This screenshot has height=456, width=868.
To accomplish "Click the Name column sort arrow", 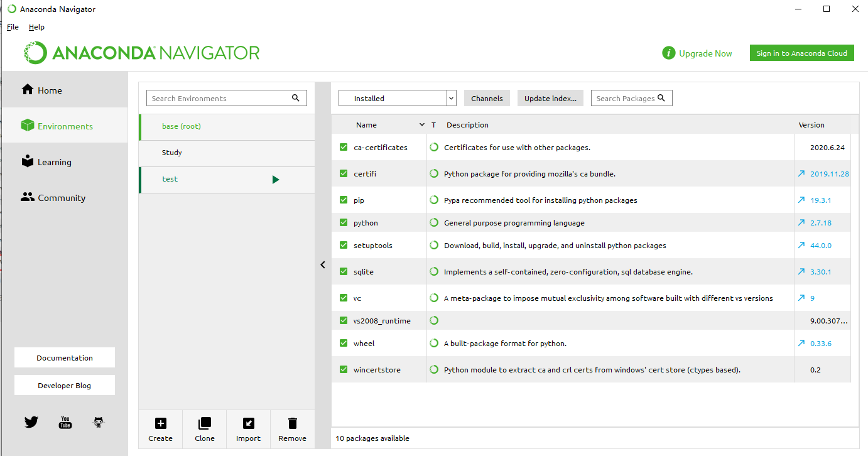I will [x=422, y=125].
